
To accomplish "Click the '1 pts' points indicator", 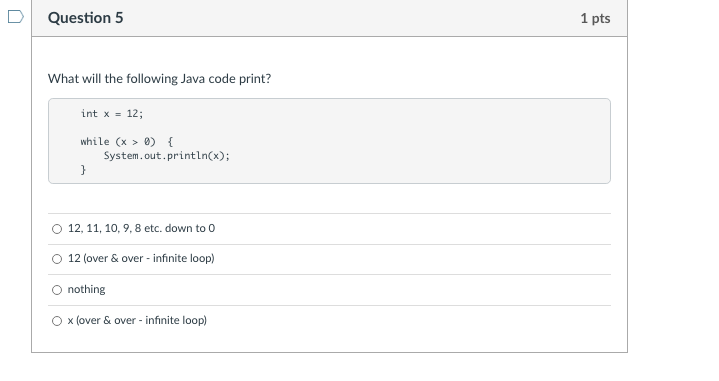I will click(x=595, y=18).
